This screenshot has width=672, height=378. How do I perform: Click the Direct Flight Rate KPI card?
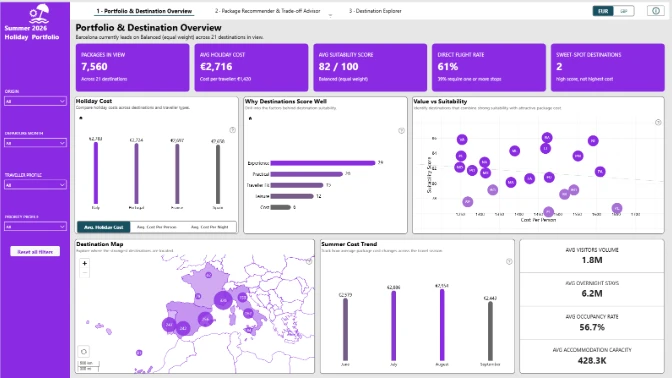[489, 67]
